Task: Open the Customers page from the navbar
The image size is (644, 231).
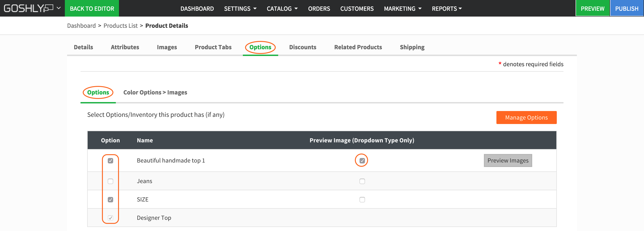Action: 357,9
